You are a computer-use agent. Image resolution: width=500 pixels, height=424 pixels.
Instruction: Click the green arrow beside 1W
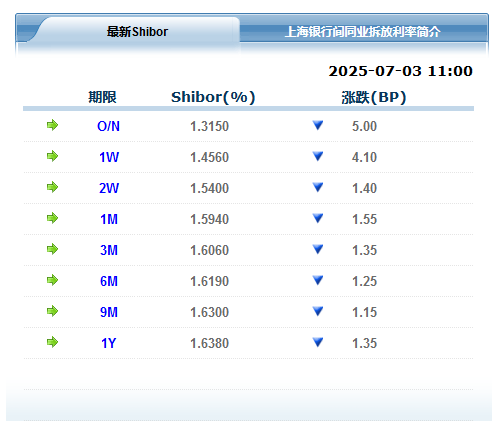[x=52, y=156]
